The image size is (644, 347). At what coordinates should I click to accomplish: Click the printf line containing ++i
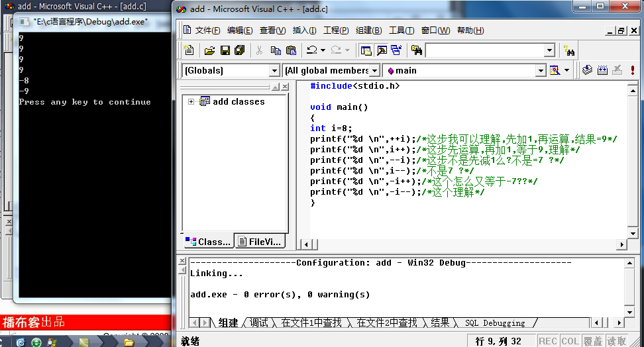pos(463,139)
